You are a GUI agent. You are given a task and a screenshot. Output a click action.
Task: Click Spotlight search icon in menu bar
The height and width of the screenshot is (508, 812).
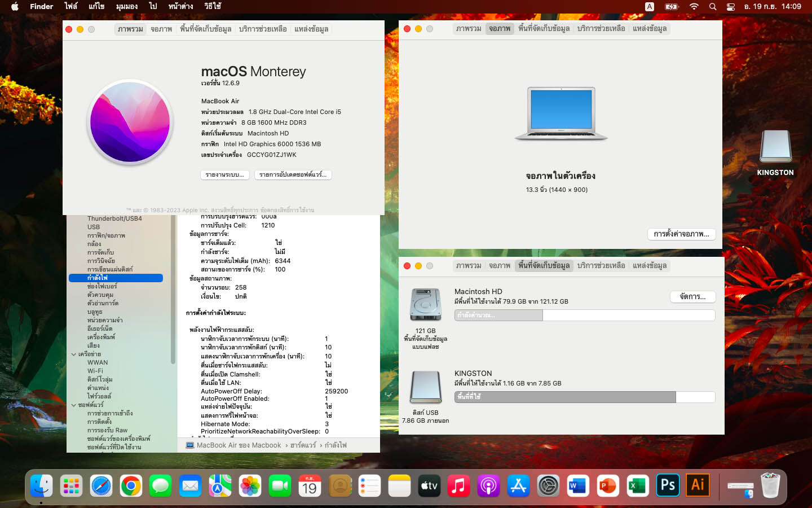point(713,7)
